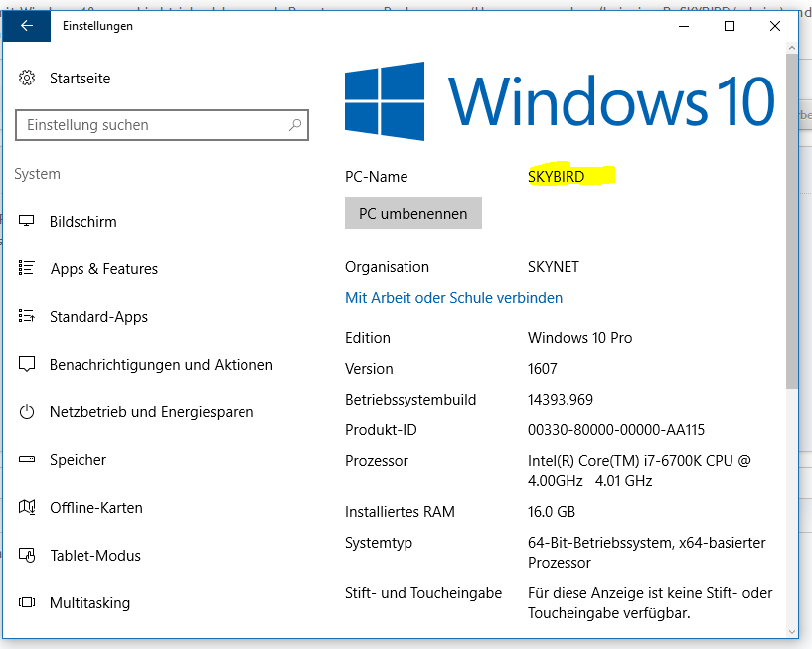Click the Stift- und Toucheingabe label

(x=423, y=593)
